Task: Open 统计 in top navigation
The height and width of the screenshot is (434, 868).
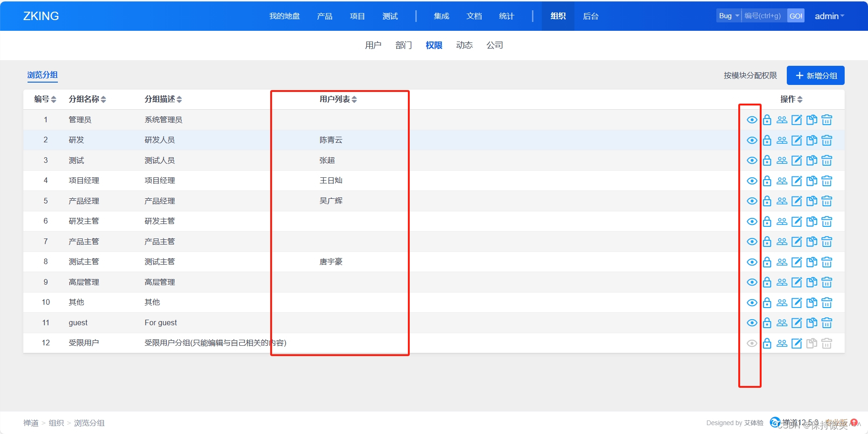Action: (507, 16)
